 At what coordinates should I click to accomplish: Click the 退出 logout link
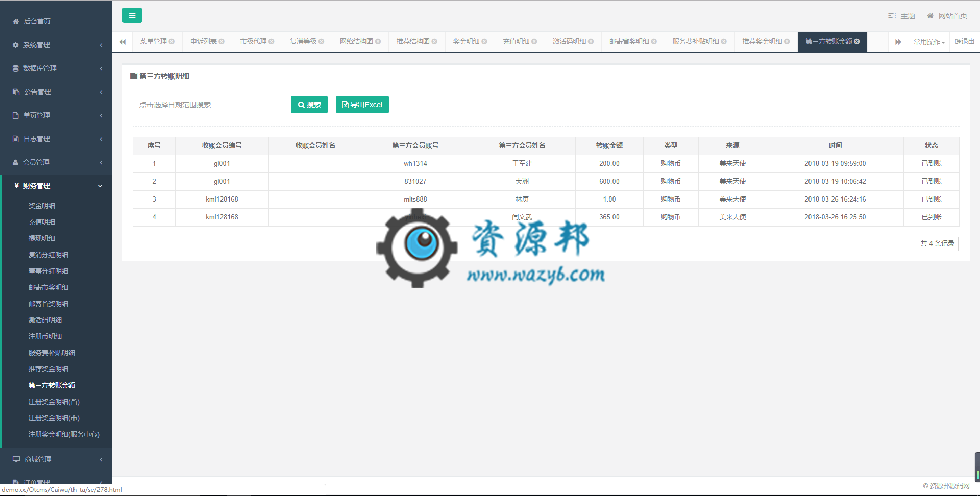point(965,42)
